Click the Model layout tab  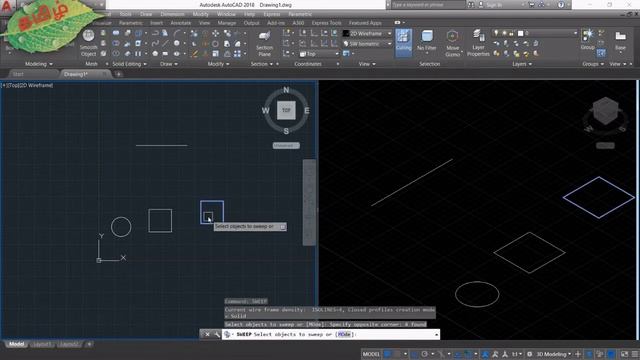point(16,344)
